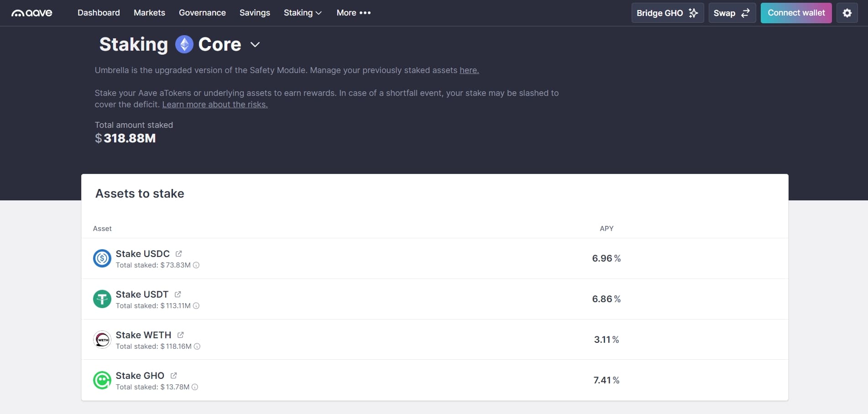Click info icon beside GHO total staked $13.78M
The width and height of the screenshot is (868, 414).
pos(195,387)
